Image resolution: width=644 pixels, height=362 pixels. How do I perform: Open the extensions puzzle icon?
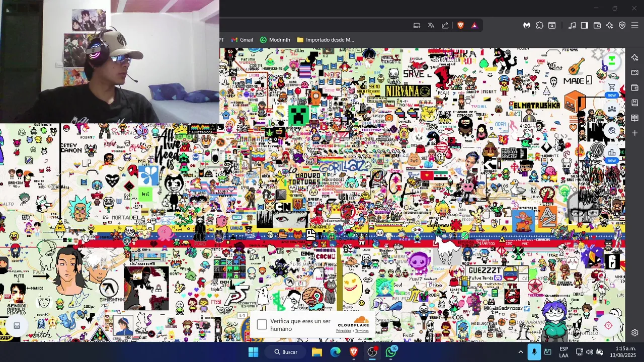(x=539, y=26)
